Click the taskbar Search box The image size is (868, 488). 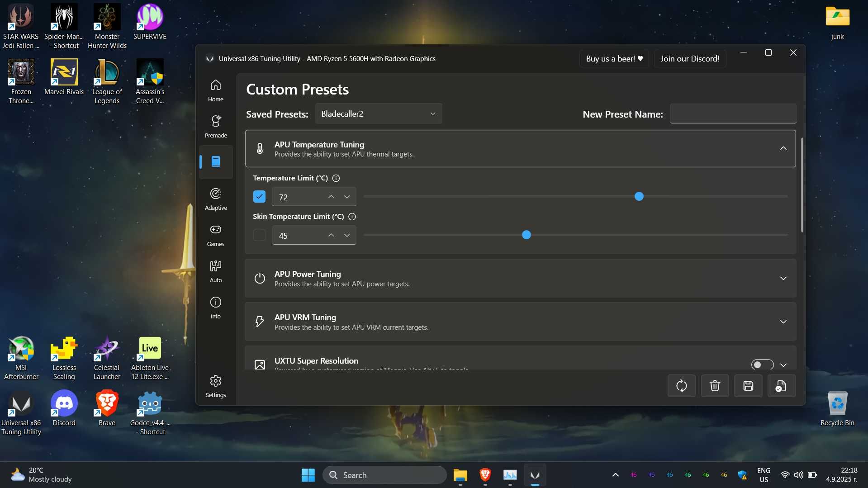point(384,475)
